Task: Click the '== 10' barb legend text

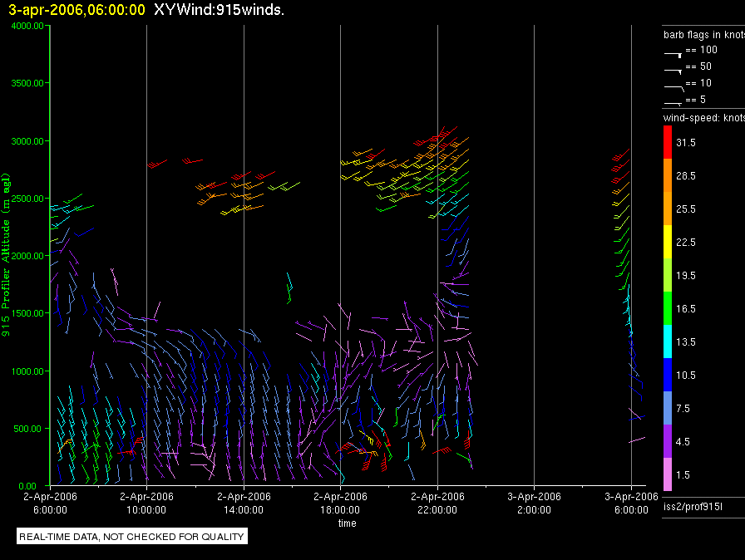Action: 698,83
